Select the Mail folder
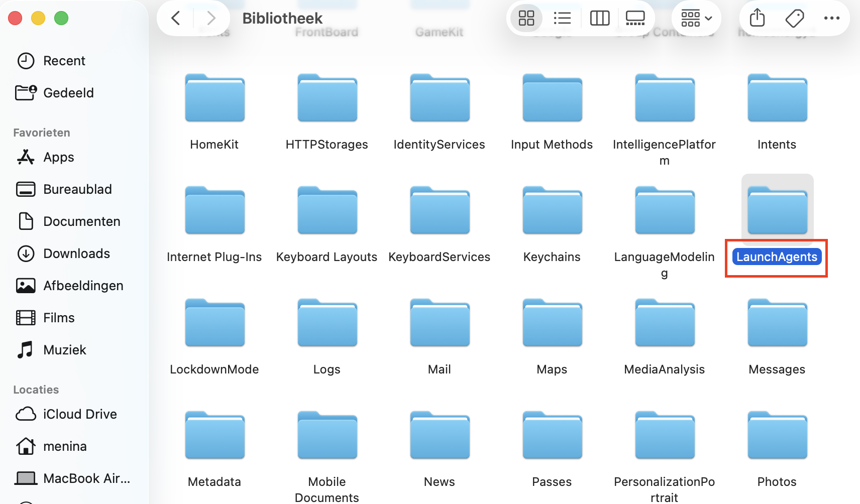The image size is (860, 504). pyautogui.click(x=440, y=323)
